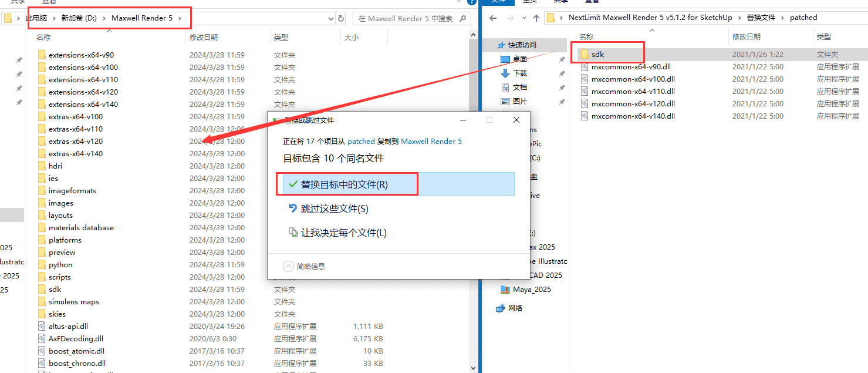Open the address bar history dropdown in Maxwell Render 5 window
Viewport: 868px width, 373px height.
(331, 18)
